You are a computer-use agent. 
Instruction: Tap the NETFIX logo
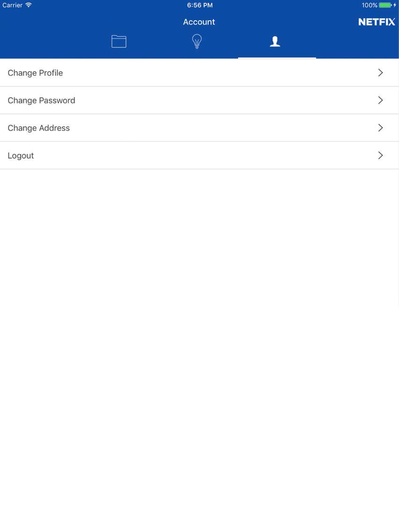coord(377,22)
